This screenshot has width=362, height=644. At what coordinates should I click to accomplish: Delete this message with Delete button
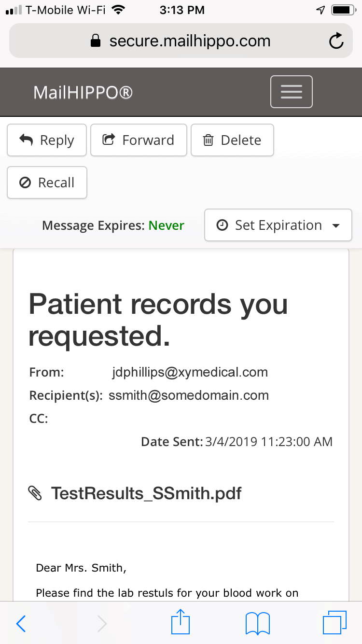tap(232, 140)
